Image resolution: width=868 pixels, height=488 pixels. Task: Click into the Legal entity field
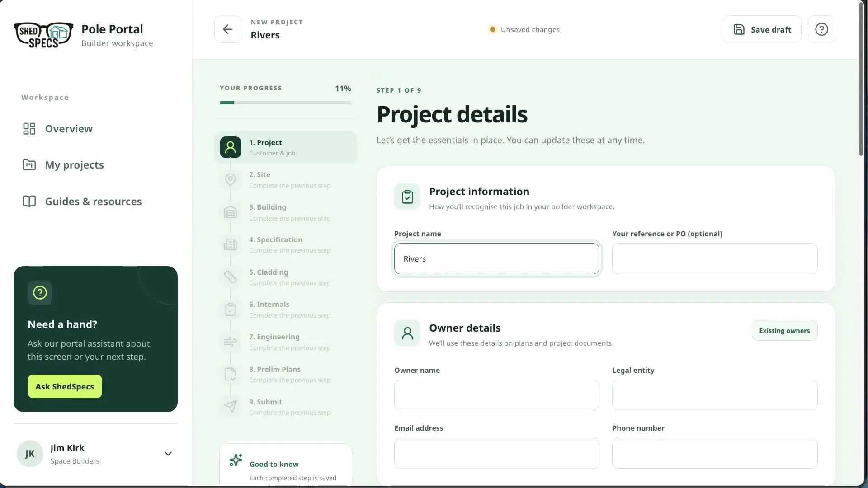coord(714,395)
